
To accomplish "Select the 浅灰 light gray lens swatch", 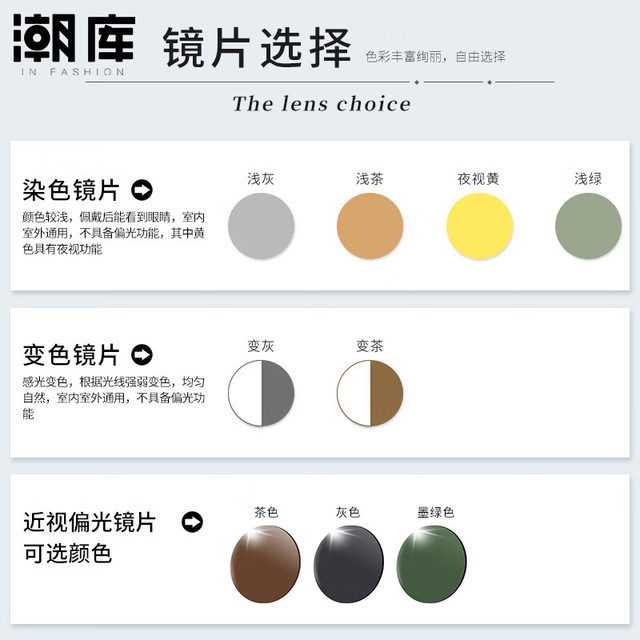I will click(261, 226).
